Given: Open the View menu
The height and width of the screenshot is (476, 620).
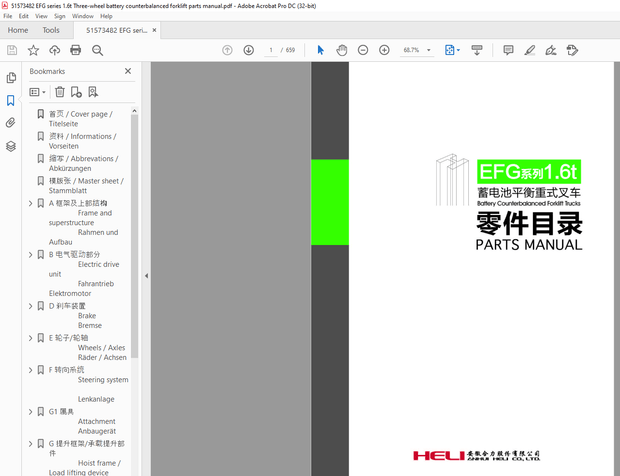Looking at the screenshot, I should click(x=41, y=16).
